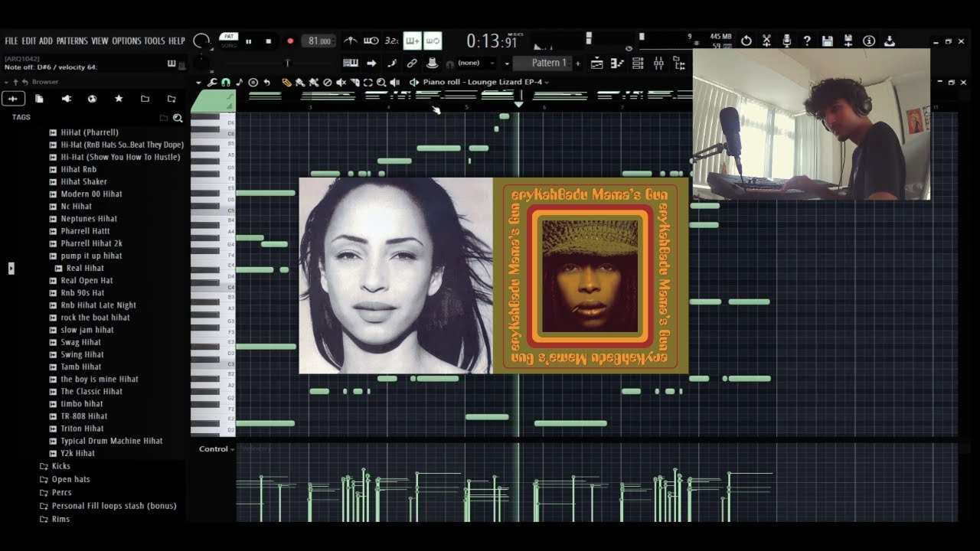This screenshot has height=551, width=980.
Task: Select the Draw pencil tool in piano roll
Action: [286, 82]
